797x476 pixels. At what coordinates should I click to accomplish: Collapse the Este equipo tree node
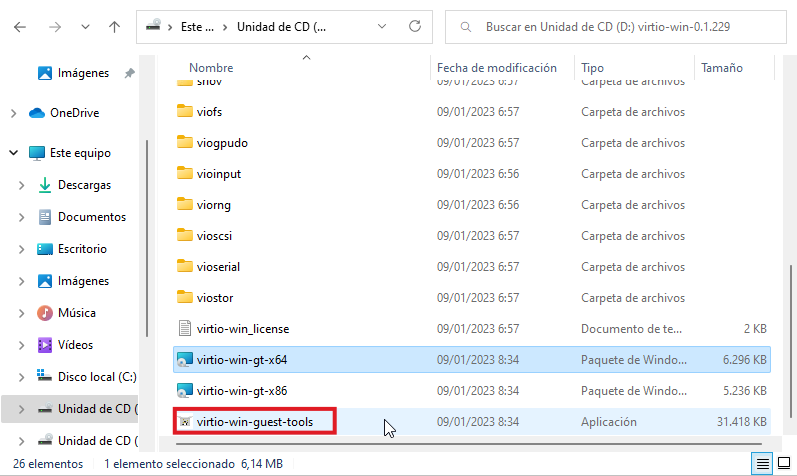pos(13,153)
